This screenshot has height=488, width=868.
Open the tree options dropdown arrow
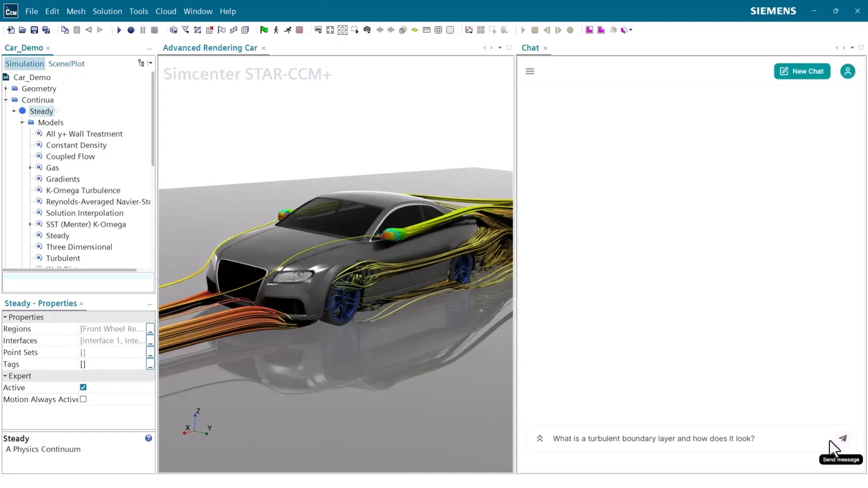point(150,63)
